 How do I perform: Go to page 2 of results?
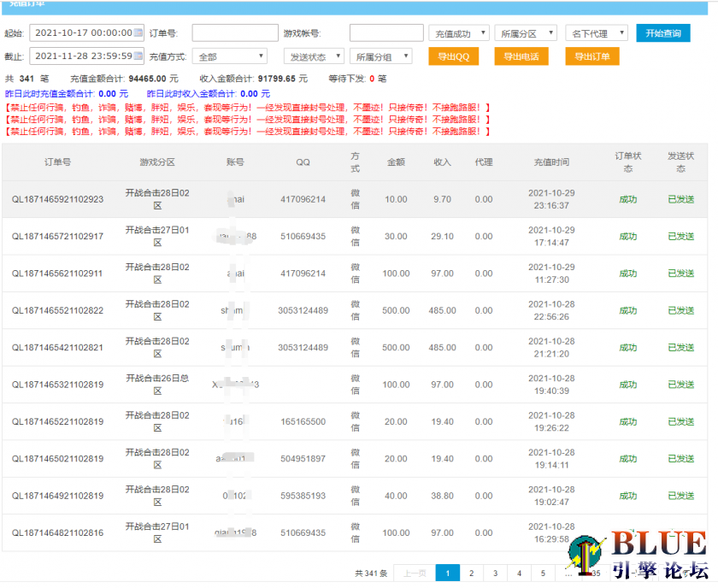[x=471, y=573]
